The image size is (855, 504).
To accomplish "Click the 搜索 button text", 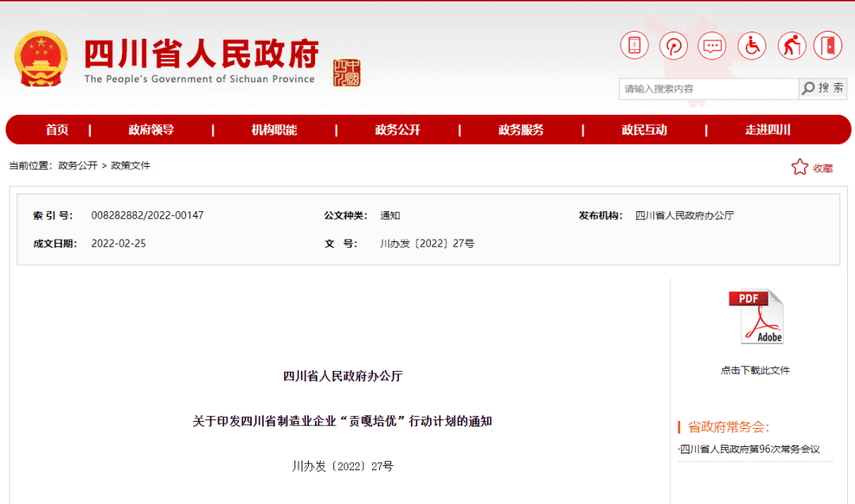I will (830, 89).
